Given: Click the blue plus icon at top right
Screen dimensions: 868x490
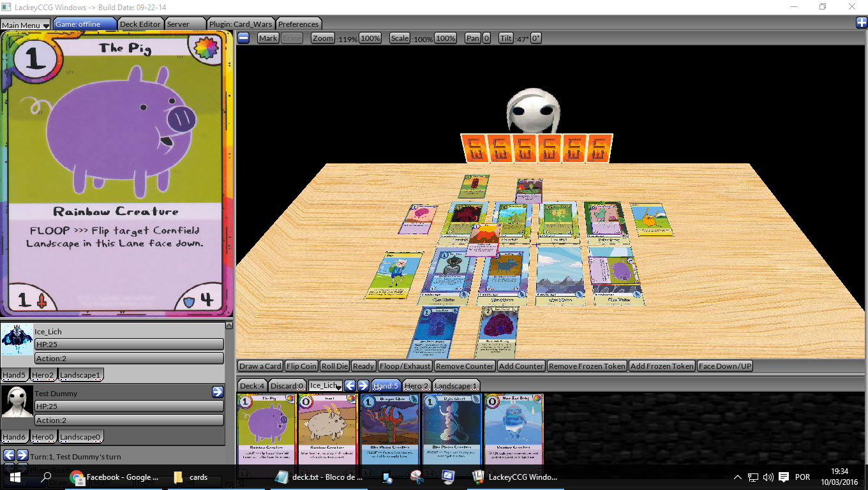Looking at the screenshot, I should pyautogui.click(x=862, y=23).
